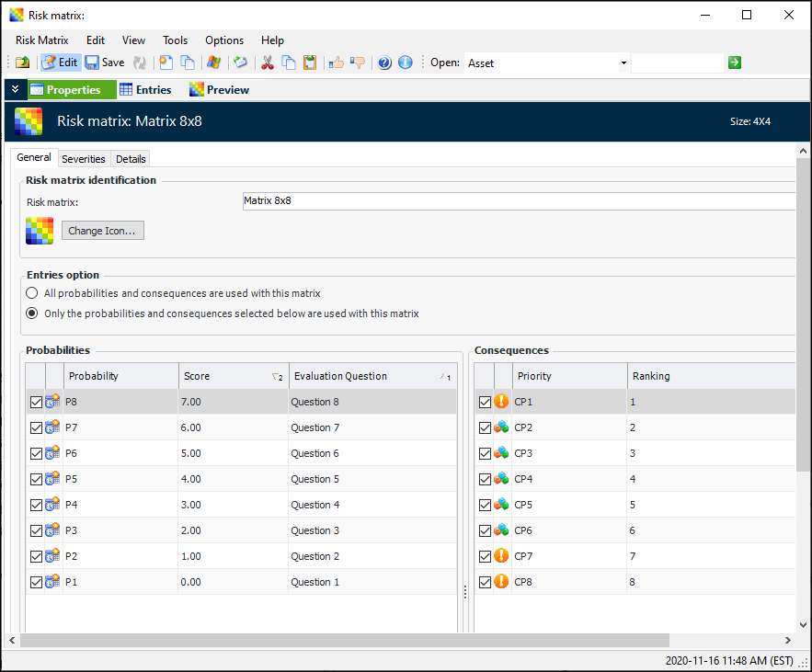Switch to the Severities tab
Viewport: 812px width, 672px height.
[84, 159]
